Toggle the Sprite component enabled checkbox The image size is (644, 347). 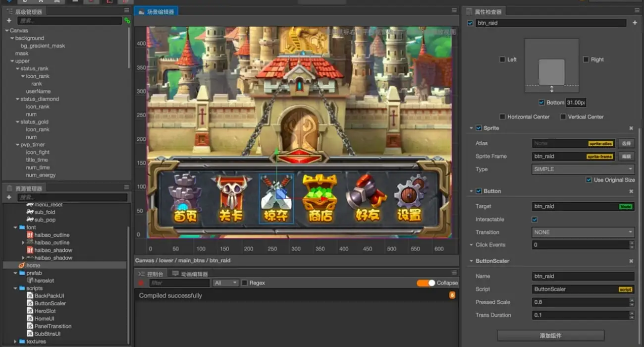click(479, 128)
